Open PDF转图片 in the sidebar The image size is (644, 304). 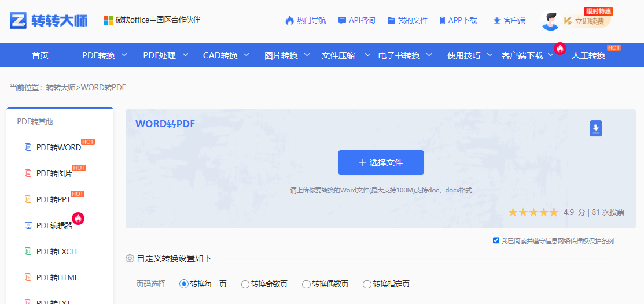pyautogui.click(x=54, y=173)
